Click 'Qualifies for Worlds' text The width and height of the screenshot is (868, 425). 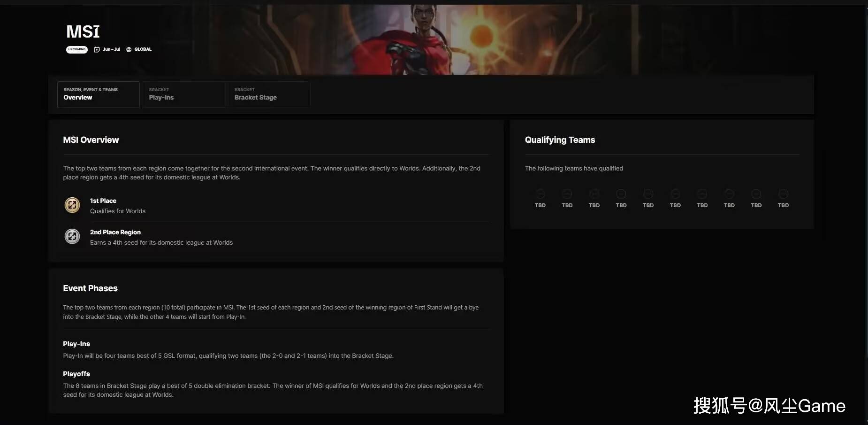(x=118, y=211)
